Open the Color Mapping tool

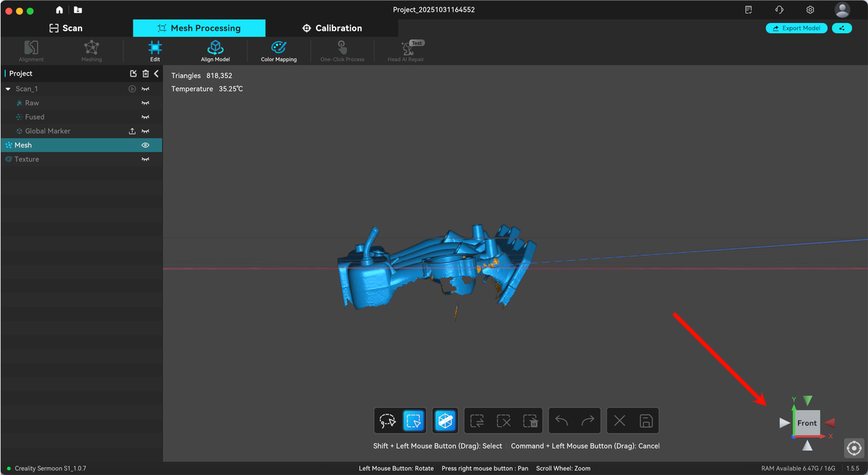pos(278,50)
